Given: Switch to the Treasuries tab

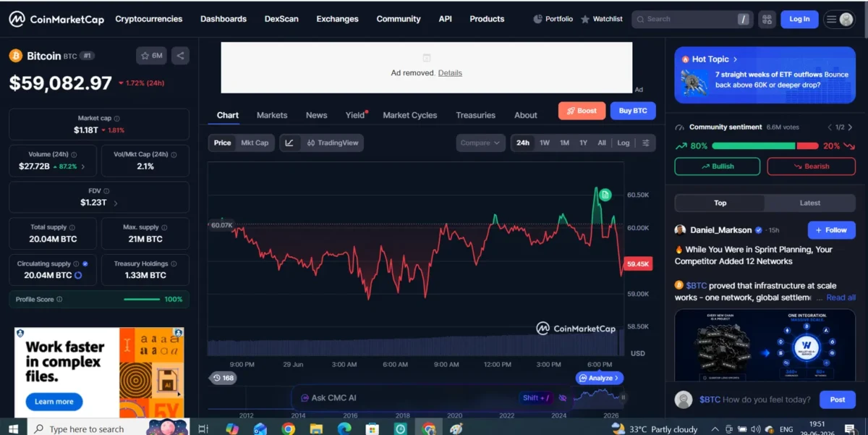Looking at the screenshot, I should 476,115.
